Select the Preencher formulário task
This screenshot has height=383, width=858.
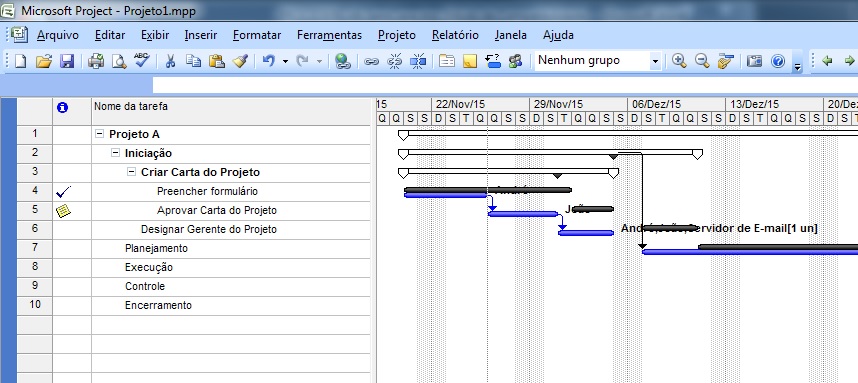point(207,191)
